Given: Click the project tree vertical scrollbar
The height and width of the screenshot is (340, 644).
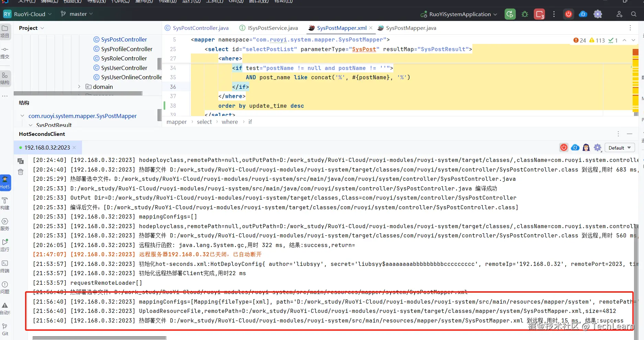Looking at the screenshot, I should [159, 63].
